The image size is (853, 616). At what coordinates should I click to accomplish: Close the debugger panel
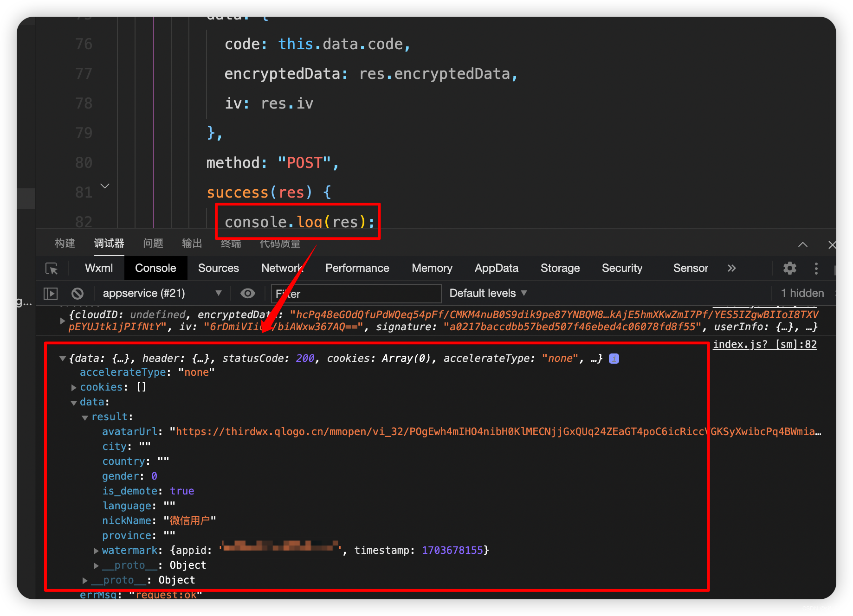point(832,244)
